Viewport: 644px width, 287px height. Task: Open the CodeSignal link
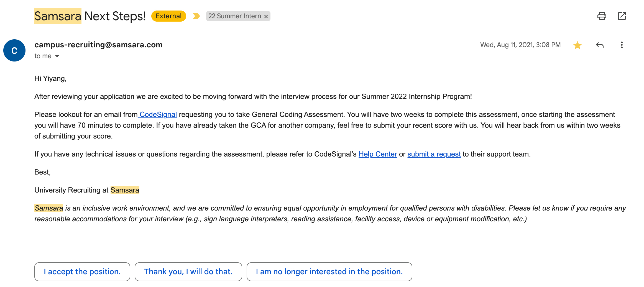tap(158, 114)
